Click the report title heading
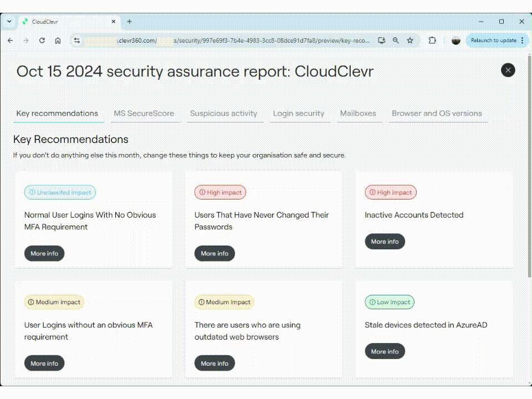 point(195,71)
